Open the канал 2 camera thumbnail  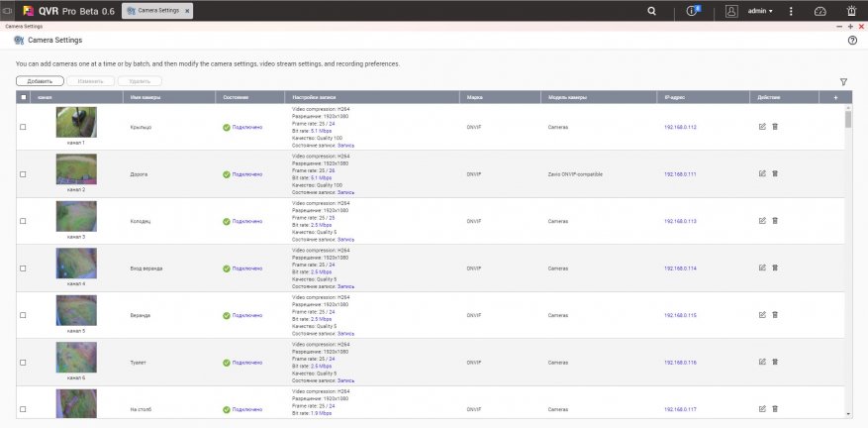click(76, 169)
